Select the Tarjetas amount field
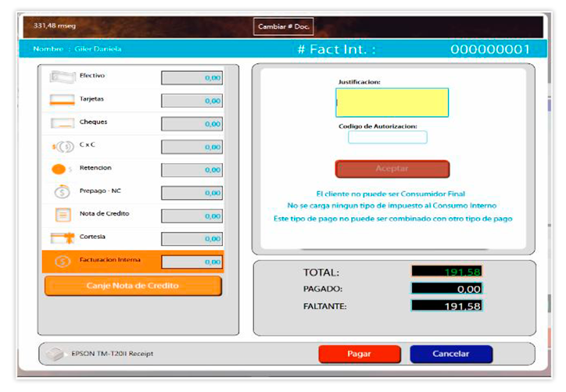This screenshot has width=566, height=392. click(x=192, y=100)
